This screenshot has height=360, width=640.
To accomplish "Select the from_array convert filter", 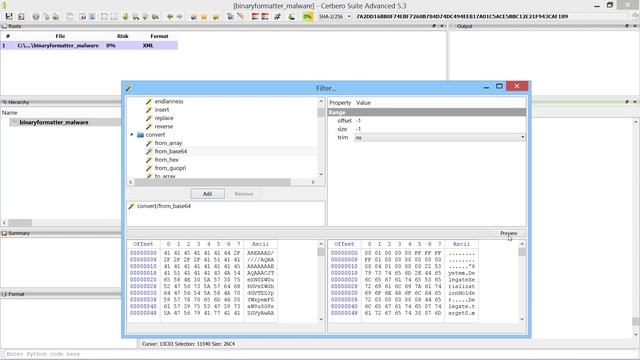I will tap(168, 143).
